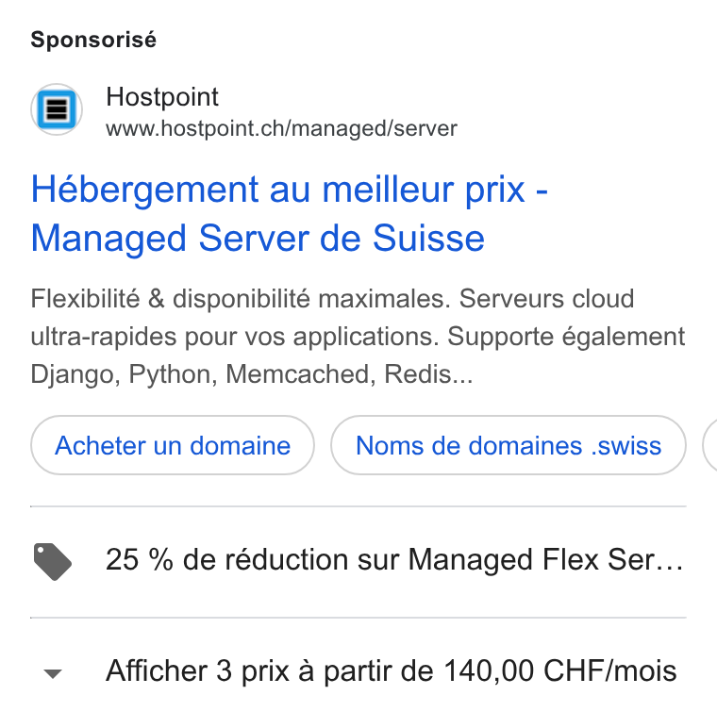The image size is (717, 728).
Task: Click the www.hostpoint.ch/managed/server URL
Action: pos(281,128)
